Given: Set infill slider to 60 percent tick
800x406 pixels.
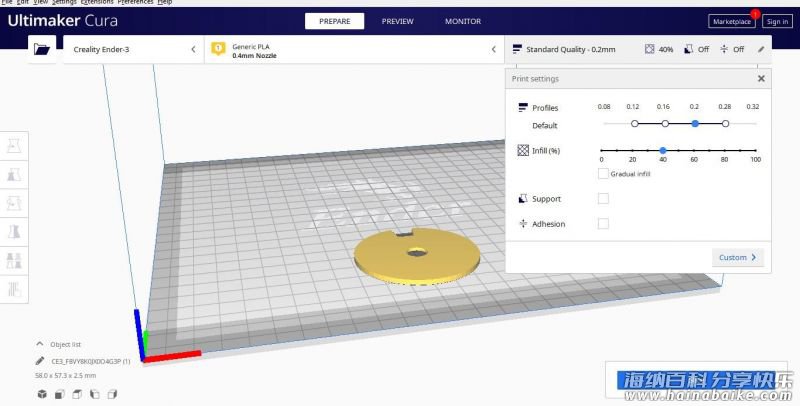Looking at the screenshot, I should tap(694, 150).
